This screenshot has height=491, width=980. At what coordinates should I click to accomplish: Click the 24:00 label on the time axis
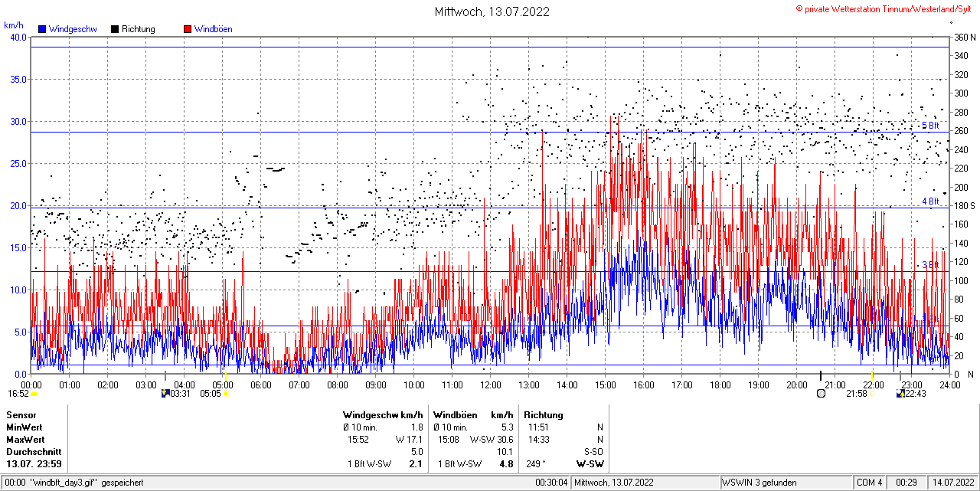click(949, 385)
